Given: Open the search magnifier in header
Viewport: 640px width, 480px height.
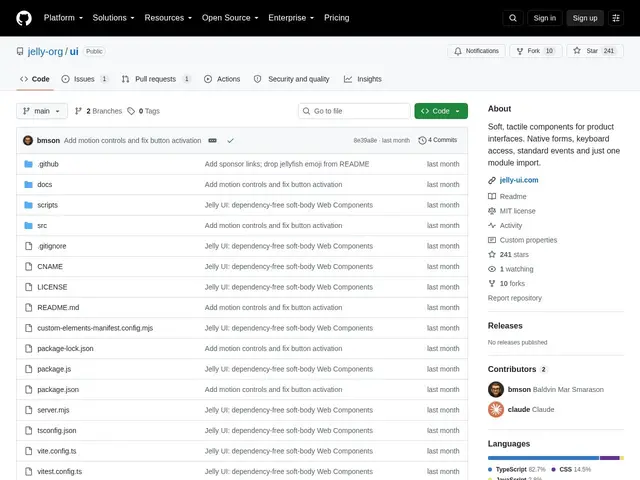Looking at the screenshot, I should coord(513,18).
